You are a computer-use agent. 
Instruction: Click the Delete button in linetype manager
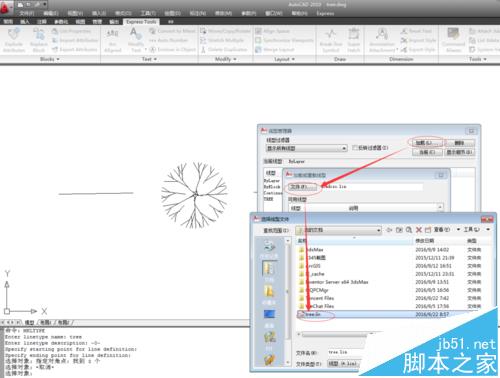pyautogui.click(x=459, y=143)
